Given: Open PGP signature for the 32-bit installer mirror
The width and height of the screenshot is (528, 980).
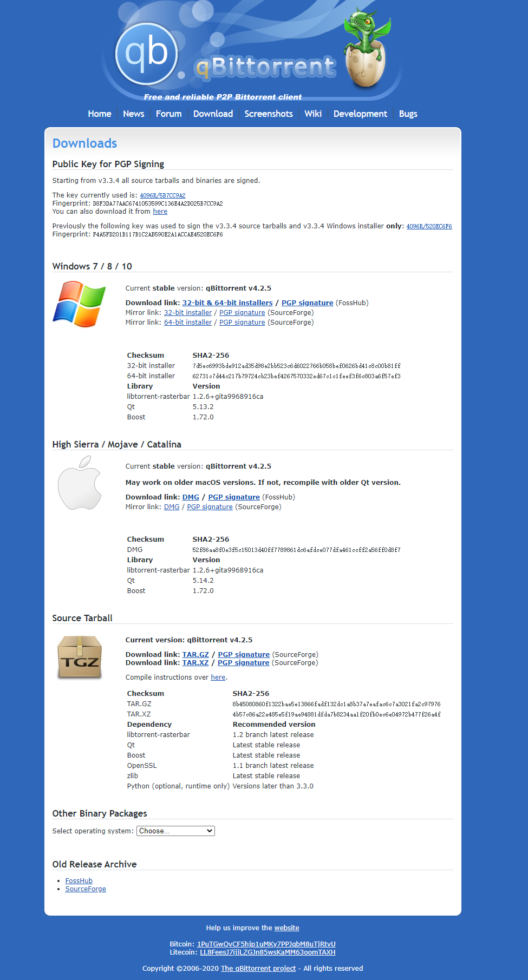Looking at the screenshot, I should 242,313.
